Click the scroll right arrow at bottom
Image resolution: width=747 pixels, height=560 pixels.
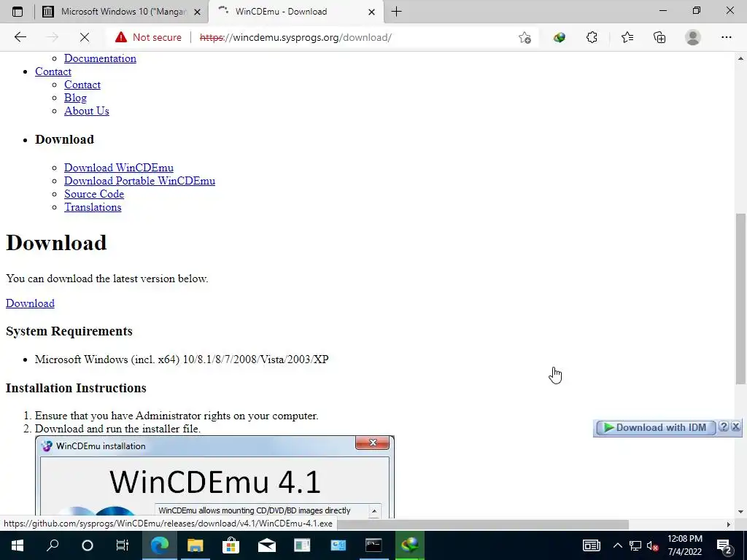728,524
